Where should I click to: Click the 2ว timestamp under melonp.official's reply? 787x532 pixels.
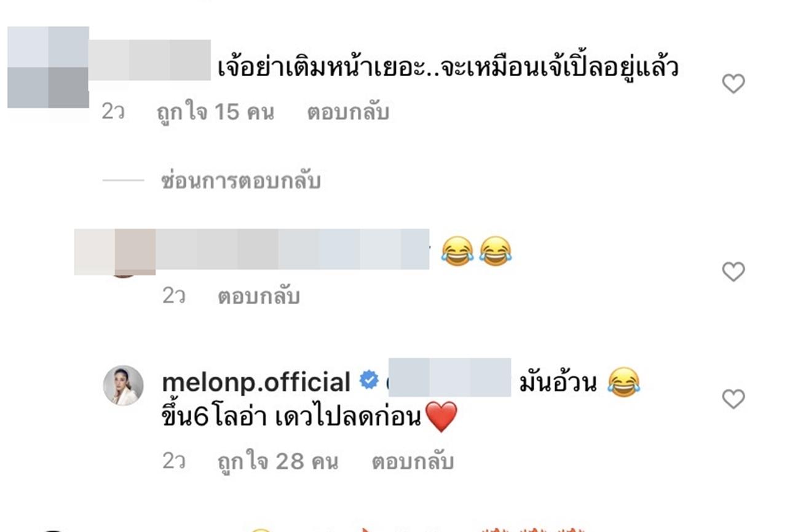(174, 461)
